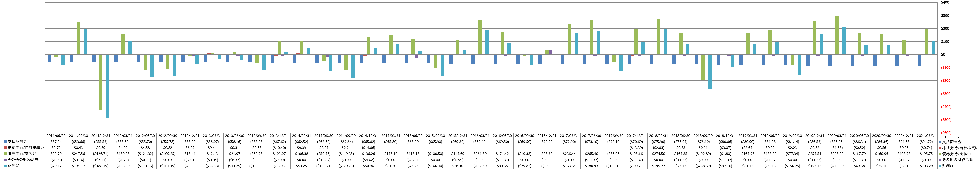Click the 2016/03/31 date column header
Viewport: 980px width, 169px height.
480,136
